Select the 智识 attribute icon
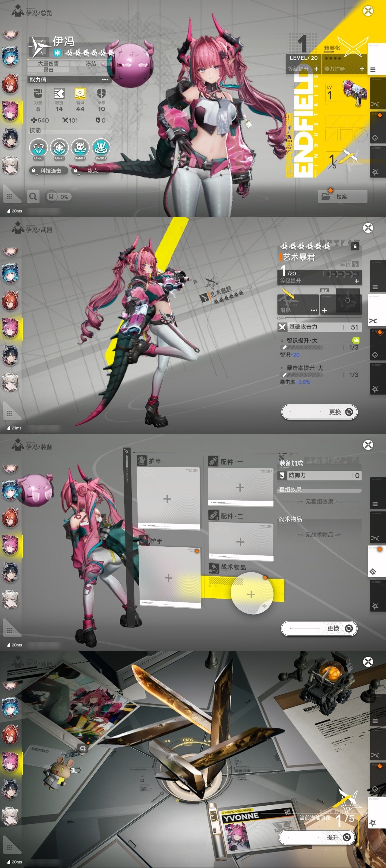The width and height of the screenshot is (386, 868). point(80,94)
